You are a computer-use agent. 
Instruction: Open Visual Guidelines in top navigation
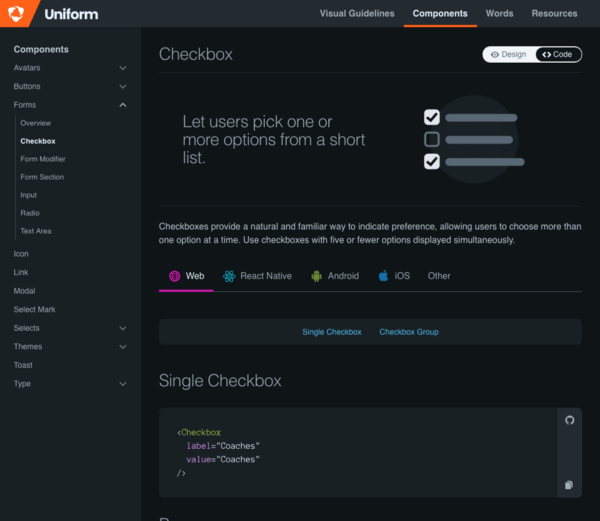tap(357, 13)
